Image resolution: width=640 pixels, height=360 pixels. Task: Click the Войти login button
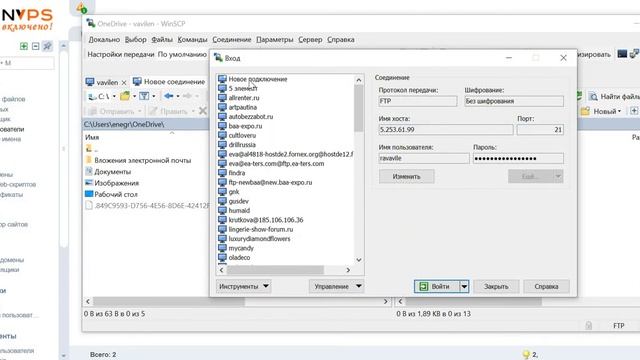[437, 287]
